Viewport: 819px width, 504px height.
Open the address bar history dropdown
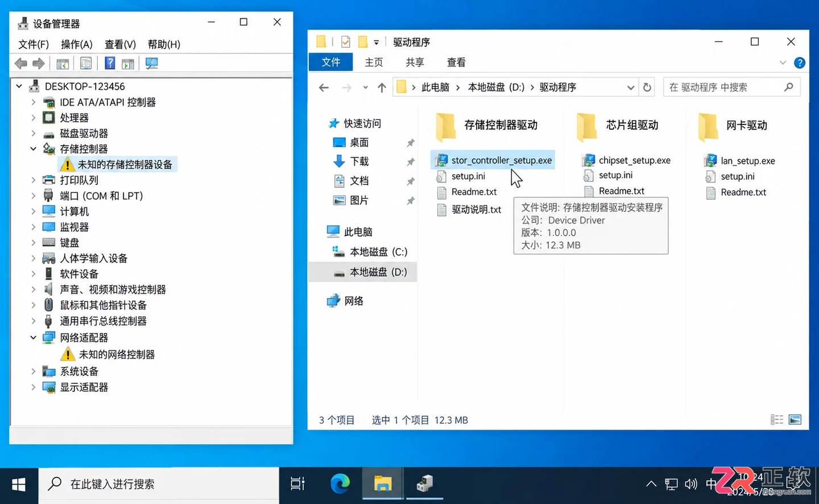[x=630, y=88]
